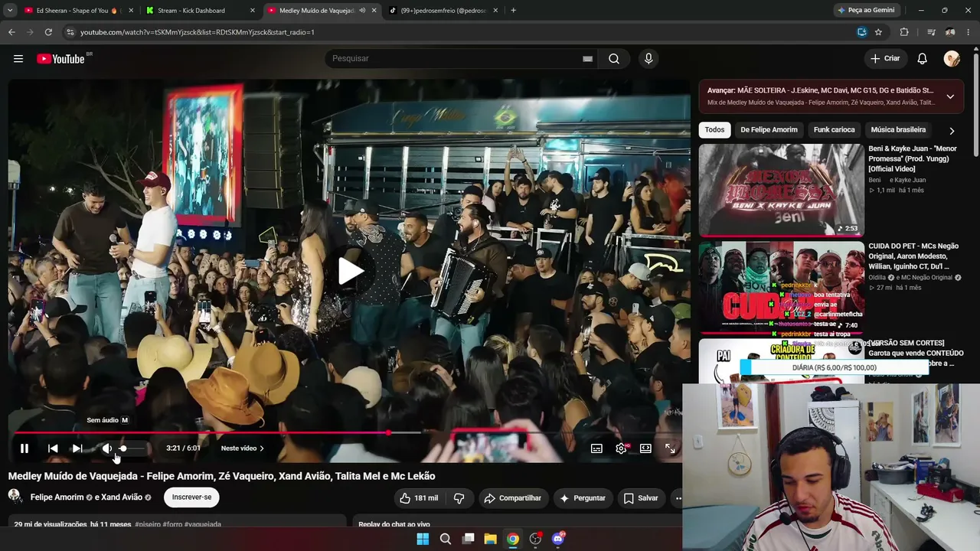The height and width of the screenshot is (551, 980).
Task: Dislike the video with thumbs down
Action: (459, 498)
